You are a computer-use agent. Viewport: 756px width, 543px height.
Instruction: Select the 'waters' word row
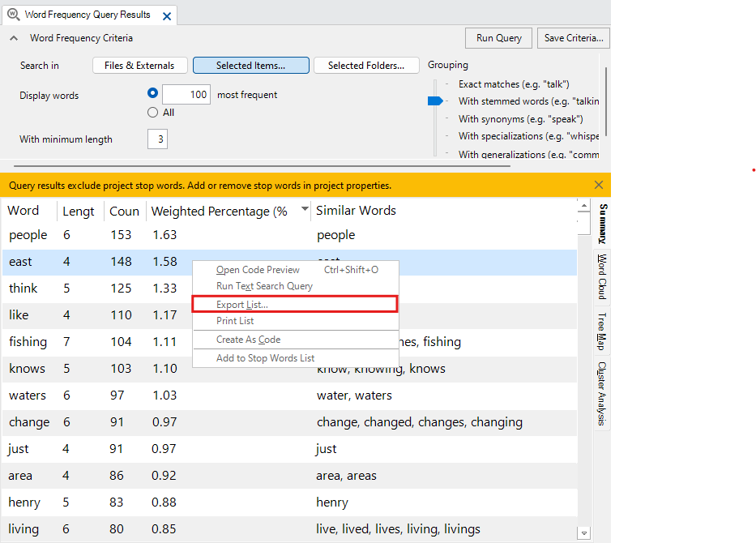tap(289, 396)
